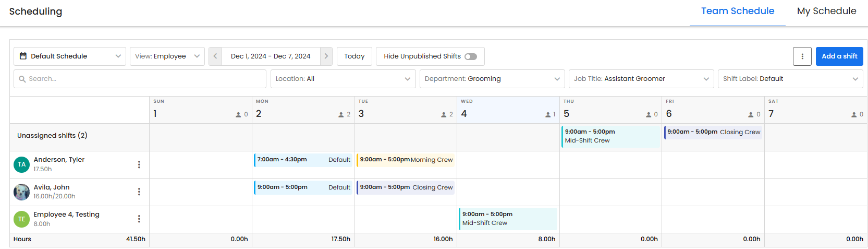Open options menu for Anderson, Tyler
868x249 pixels.
pos(139,164)
